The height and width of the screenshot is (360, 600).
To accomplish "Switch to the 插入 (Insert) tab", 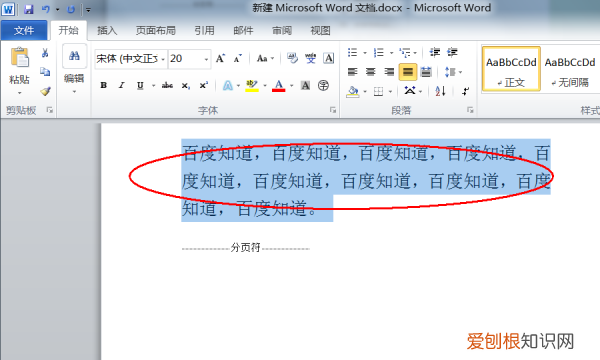I will click(107, 30).
